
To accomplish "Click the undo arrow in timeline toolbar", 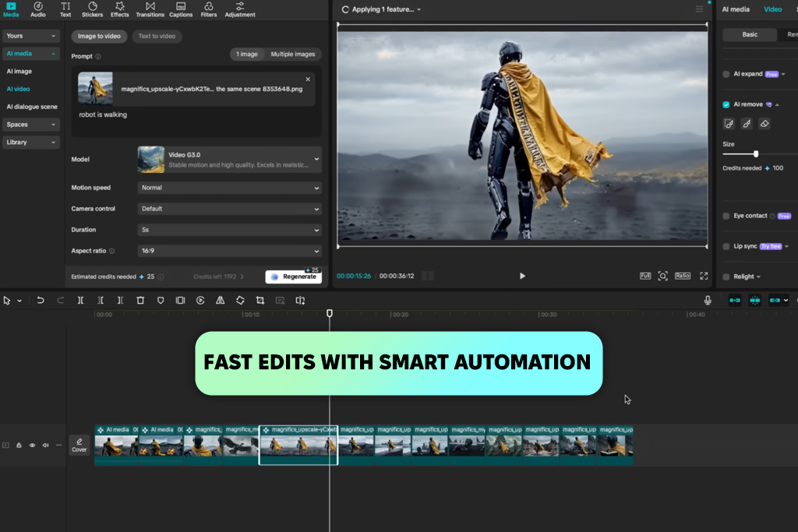I will click(41, 300).
